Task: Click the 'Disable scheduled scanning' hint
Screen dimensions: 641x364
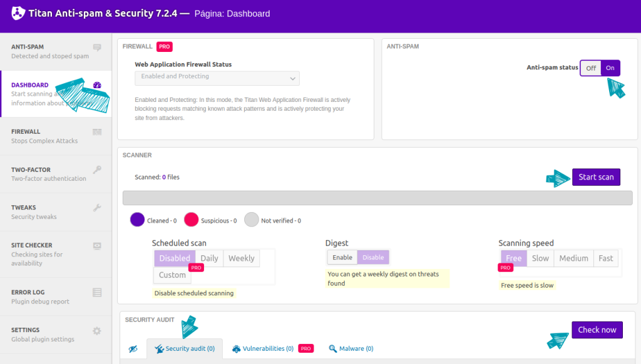Action: pos(194,293)
